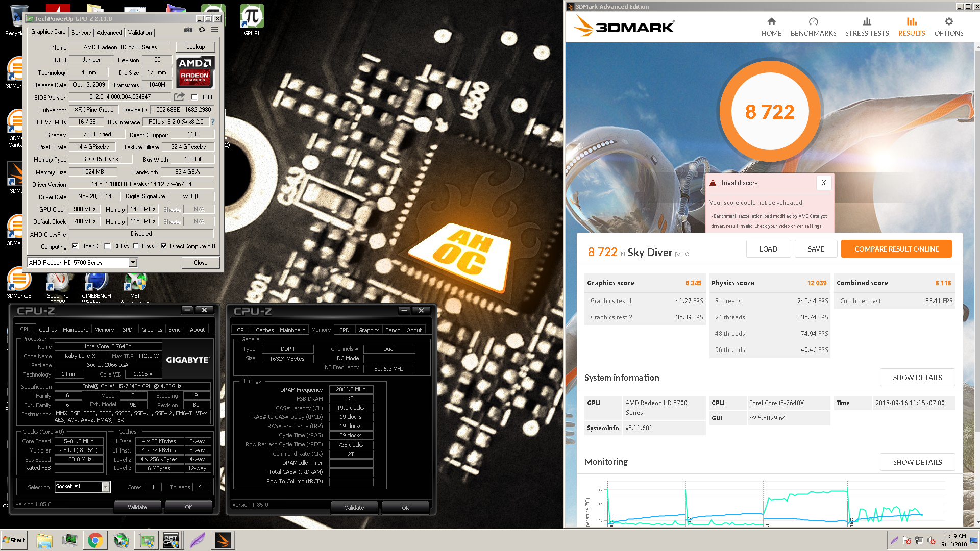This screenshot has height=551, width=980.
Task: Open the GPU-Z hamburger menu
Action: pos(215,30)
